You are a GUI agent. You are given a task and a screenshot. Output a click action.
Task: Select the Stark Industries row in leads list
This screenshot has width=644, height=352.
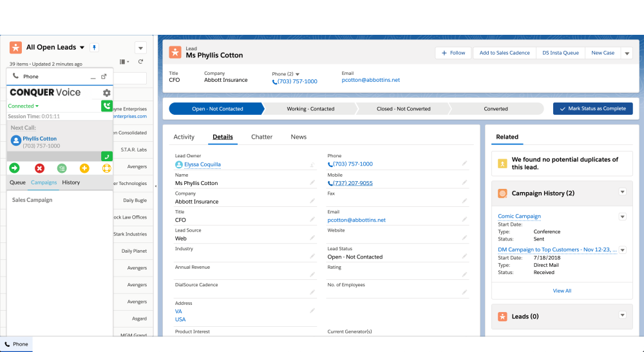130,234
